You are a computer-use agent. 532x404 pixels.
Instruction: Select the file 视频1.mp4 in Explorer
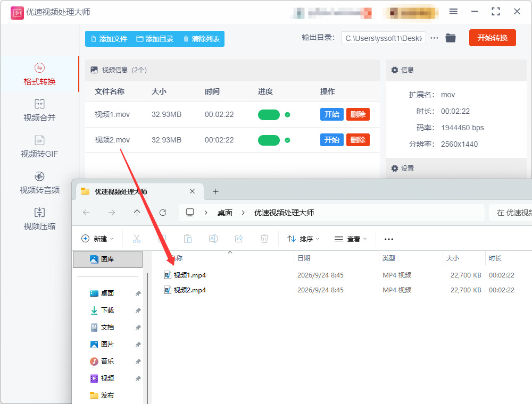click(190, 275)
